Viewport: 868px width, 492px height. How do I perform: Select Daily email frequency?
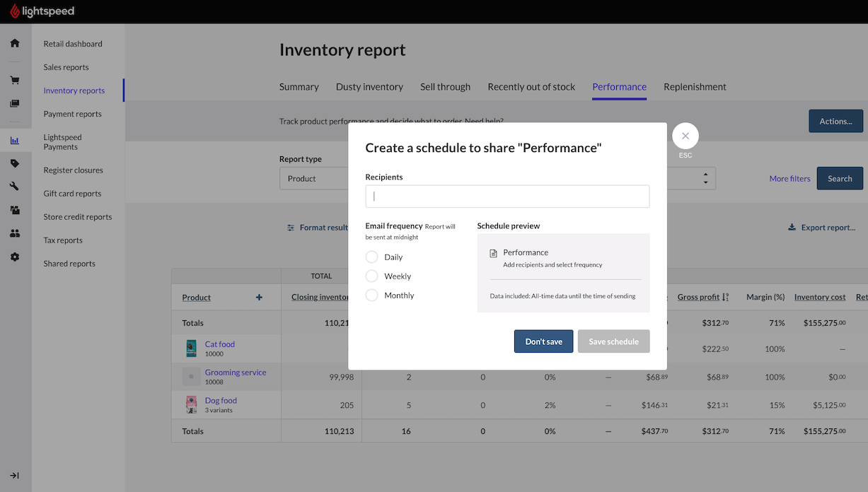pyautogui.click(x=372, y=257)
